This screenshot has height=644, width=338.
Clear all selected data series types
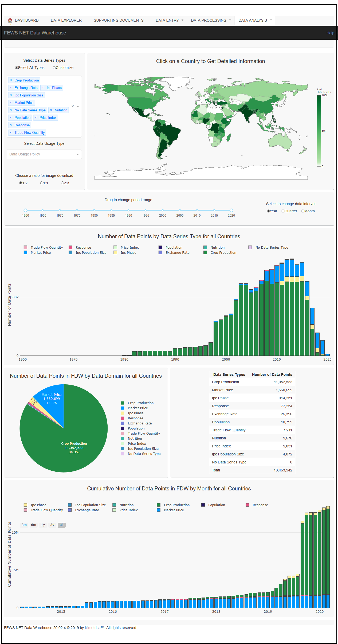[x=73, y=106]
